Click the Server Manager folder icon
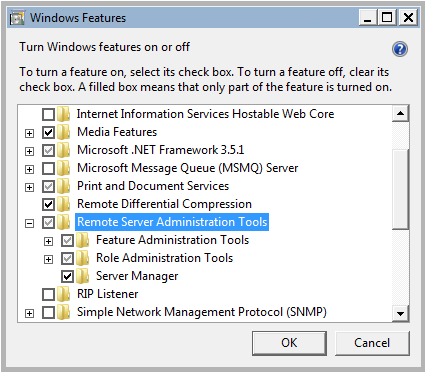 (x=82, y=276)
